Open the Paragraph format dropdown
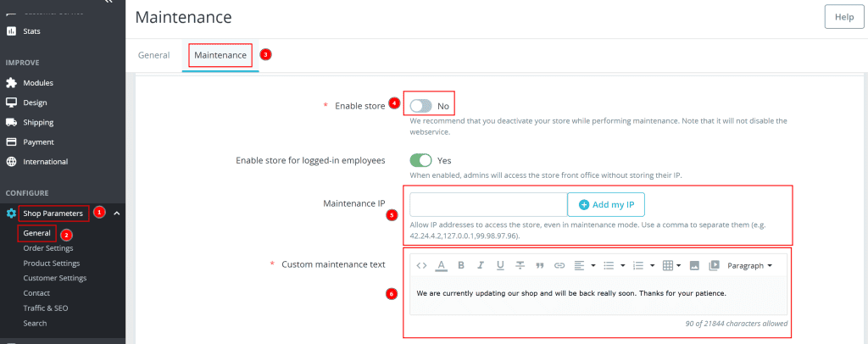 click(x=750, y=265)
